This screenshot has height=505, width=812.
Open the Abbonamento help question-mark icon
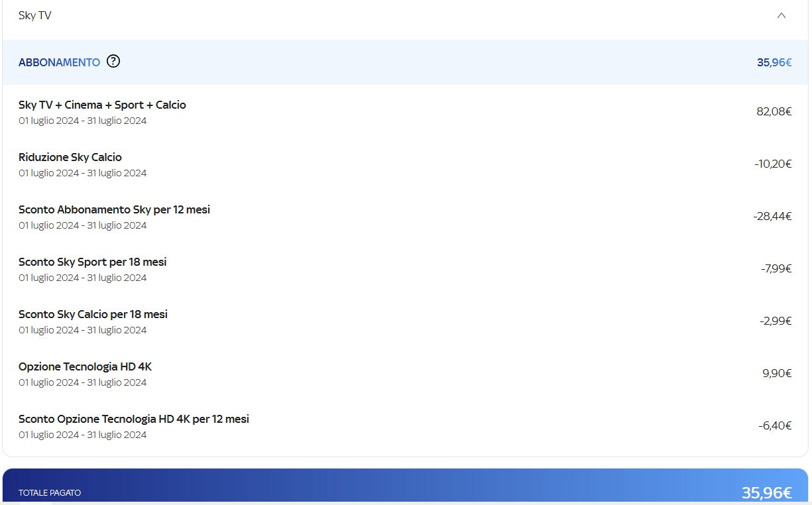(113, 62)
